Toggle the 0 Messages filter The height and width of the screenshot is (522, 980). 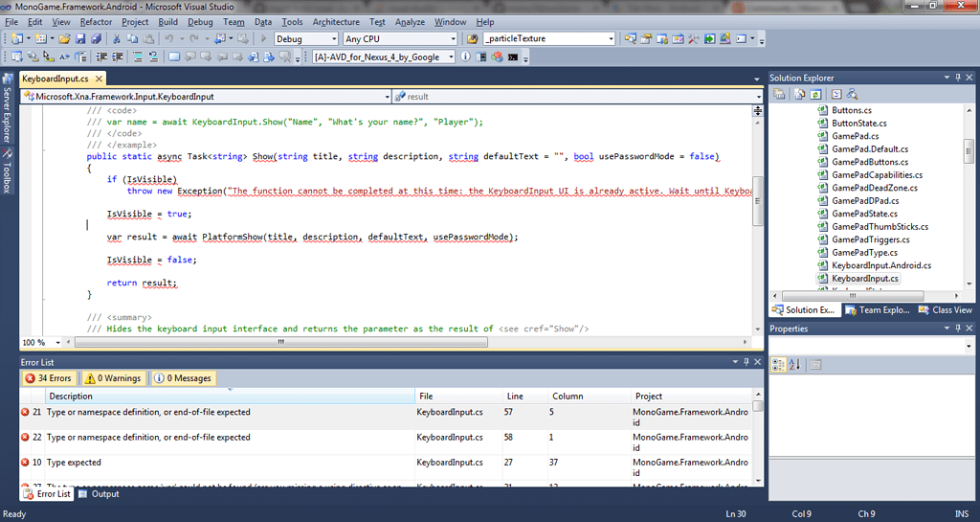click(184, 378)
